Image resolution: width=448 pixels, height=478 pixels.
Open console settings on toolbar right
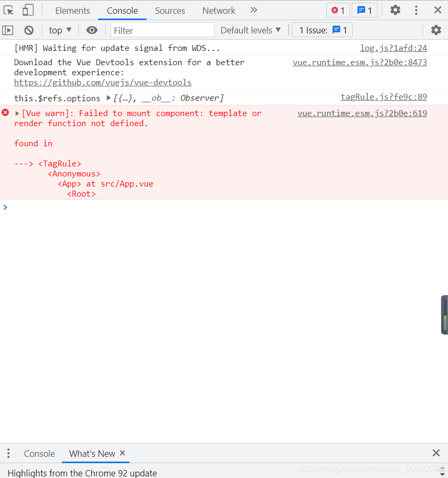tap(436, 30)
